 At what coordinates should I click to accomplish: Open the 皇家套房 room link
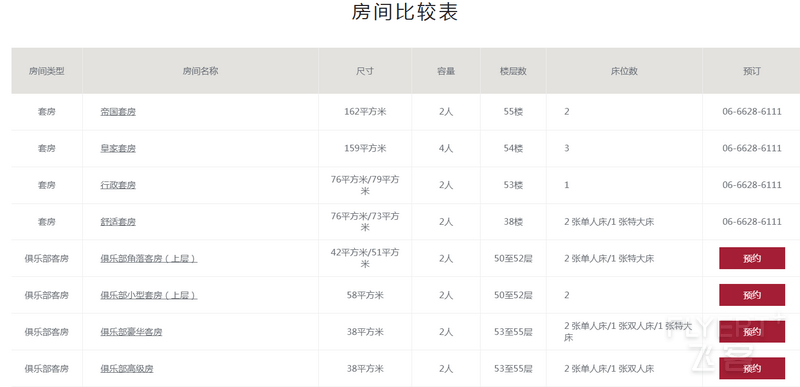pyautogui.click(x=118, y=148)
